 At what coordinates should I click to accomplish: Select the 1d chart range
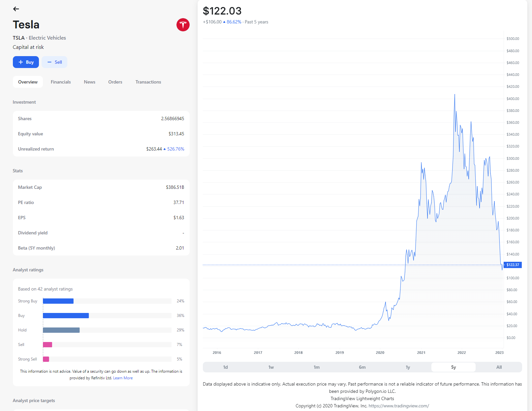click(x=226, y=367)
